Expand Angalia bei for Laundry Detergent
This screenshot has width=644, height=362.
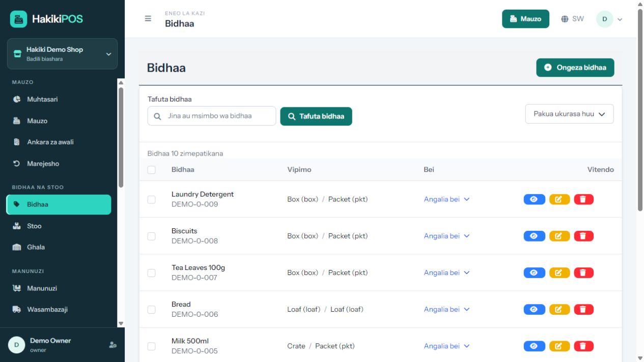point(446,199)
